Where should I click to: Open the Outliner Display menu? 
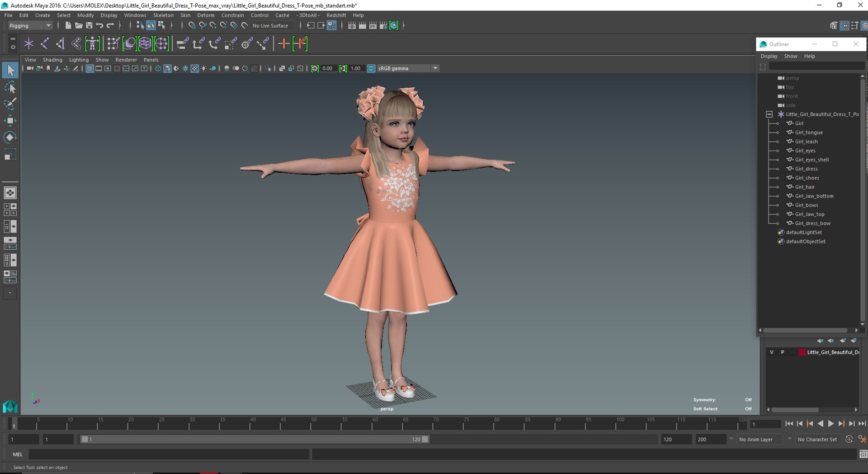tap(769, 56)
